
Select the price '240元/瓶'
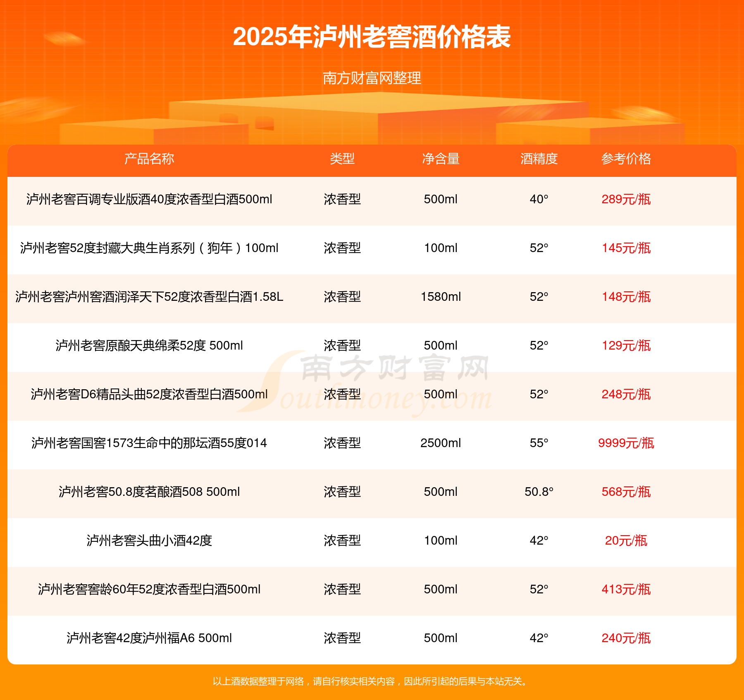click(x=626, y=638)
